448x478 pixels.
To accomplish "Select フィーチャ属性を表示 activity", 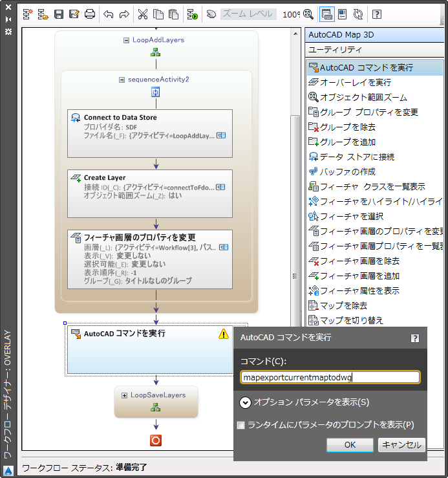I will 375,291.
